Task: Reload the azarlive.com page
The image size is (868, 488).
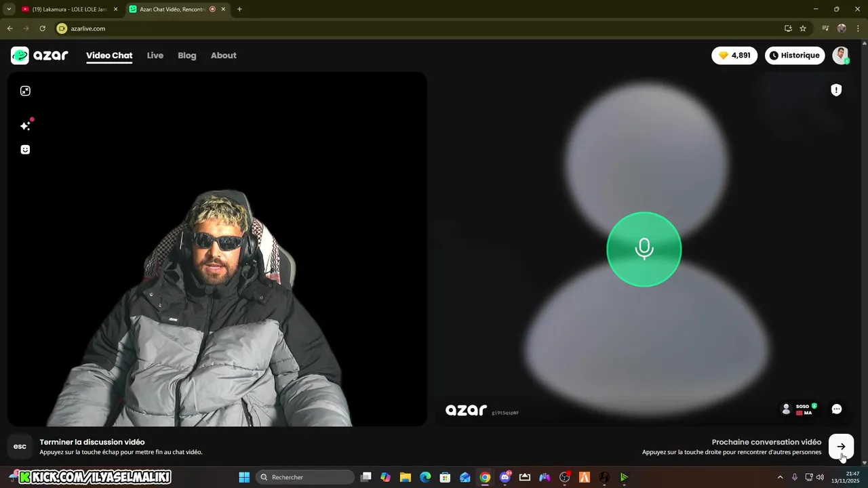Action: pyautogui.click(x=42, y=28)
